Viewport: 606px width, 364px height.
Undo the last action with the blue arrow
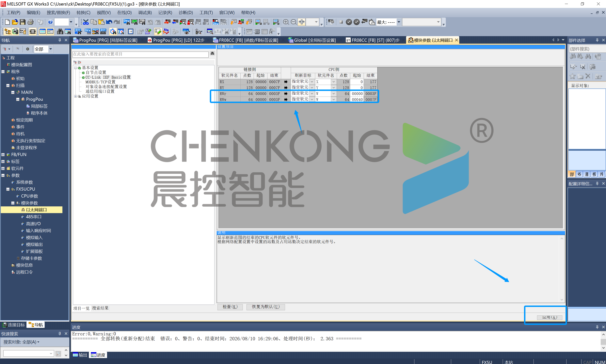[109, 22]
